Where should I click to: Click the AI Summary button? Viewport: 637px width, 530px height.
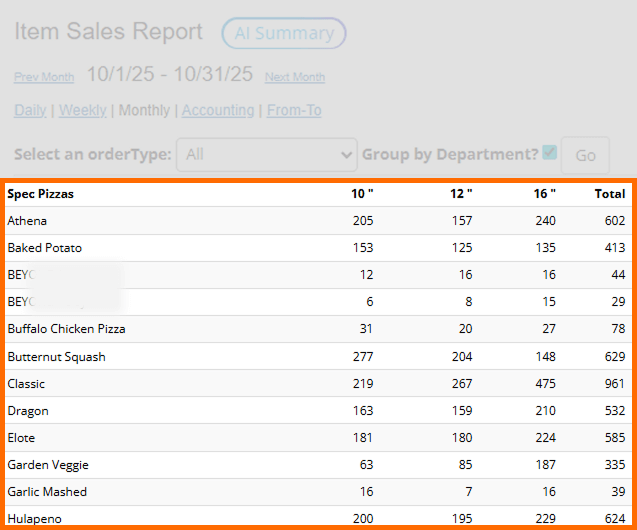click(x=283, y=33)
